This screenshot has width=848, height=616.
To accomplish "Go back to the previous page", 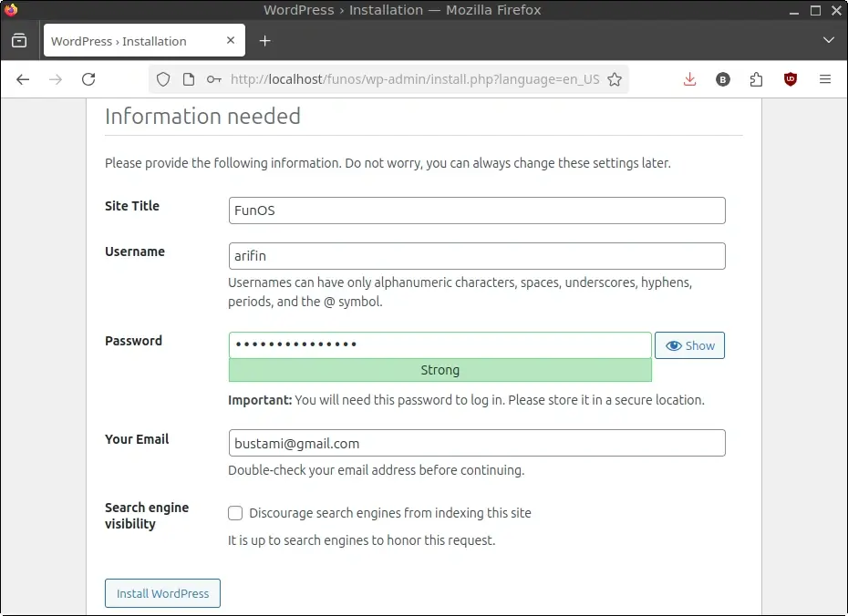I will [x=23, y=79].
